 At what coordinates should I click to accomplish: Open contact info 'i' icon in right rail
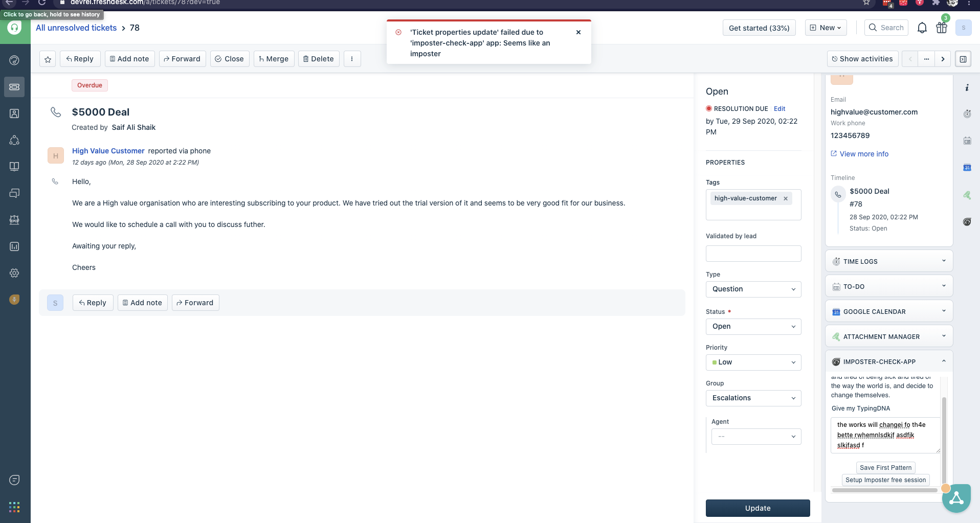point(967,88)
